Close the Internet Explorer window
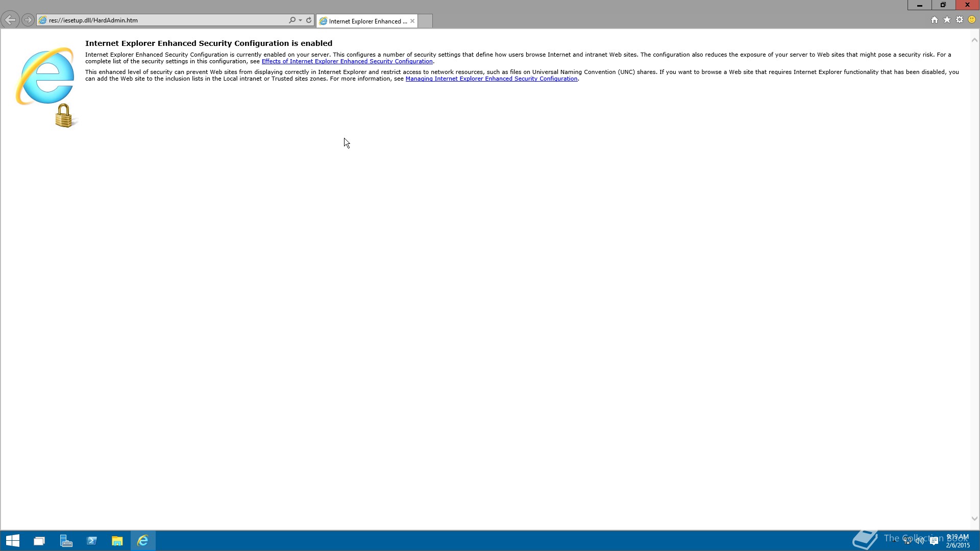Image resolution: width=980 pixels, height=551 pixels. (967, 5)
